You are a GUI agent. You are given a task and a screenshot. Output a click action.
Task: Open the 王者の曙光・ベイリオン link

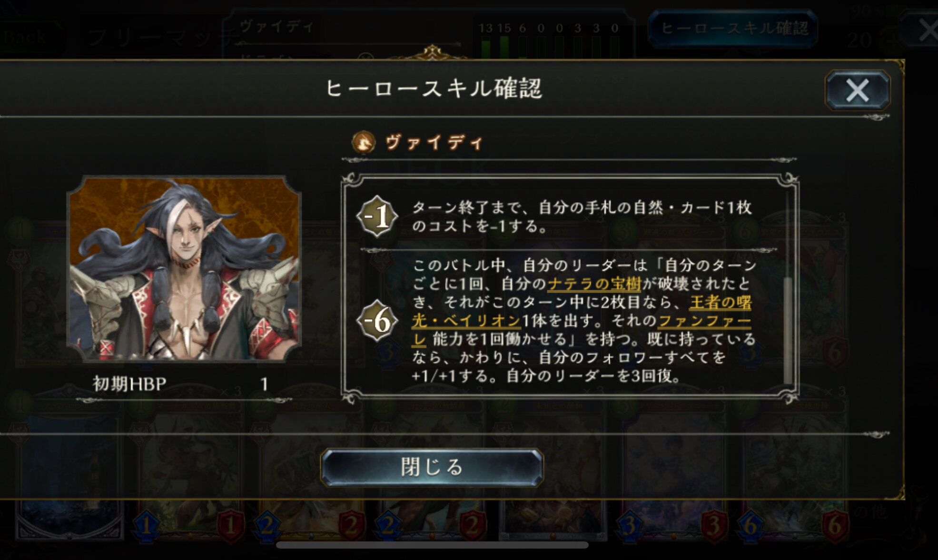pos(582,312)
